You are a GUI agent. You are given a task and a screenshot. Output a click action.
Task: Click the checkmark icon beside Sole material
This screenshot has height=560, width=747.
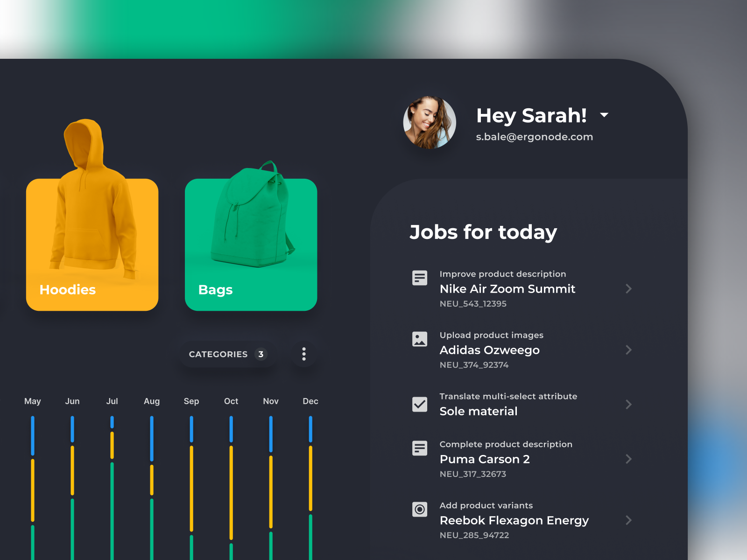(x=420, y=404)
